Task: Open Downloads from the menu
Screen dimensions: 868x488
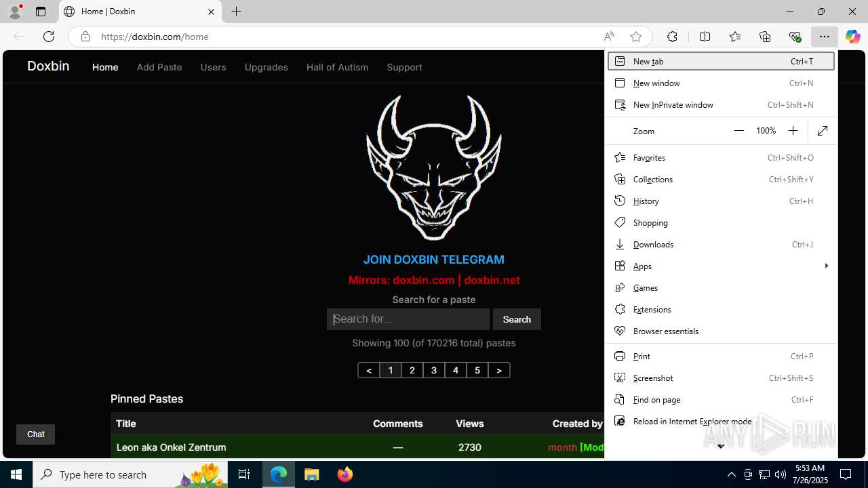Action: pyautogui.click(x=721, y=244)
